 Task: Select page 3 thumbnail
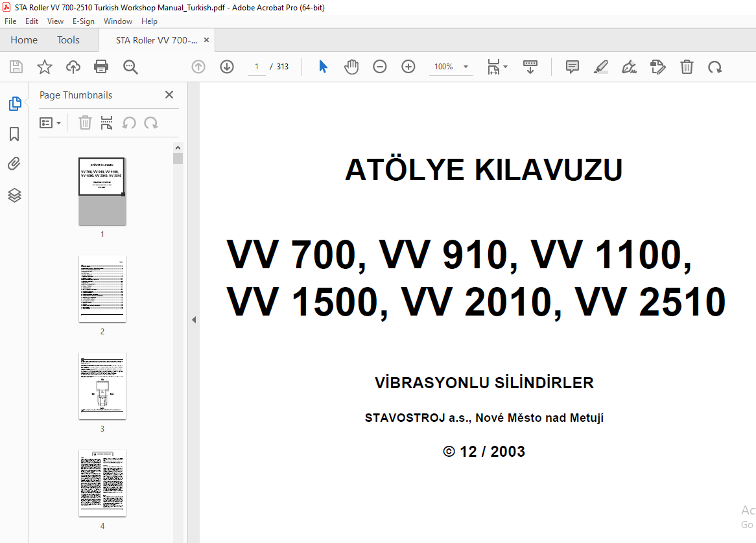[x=102, y=386]
